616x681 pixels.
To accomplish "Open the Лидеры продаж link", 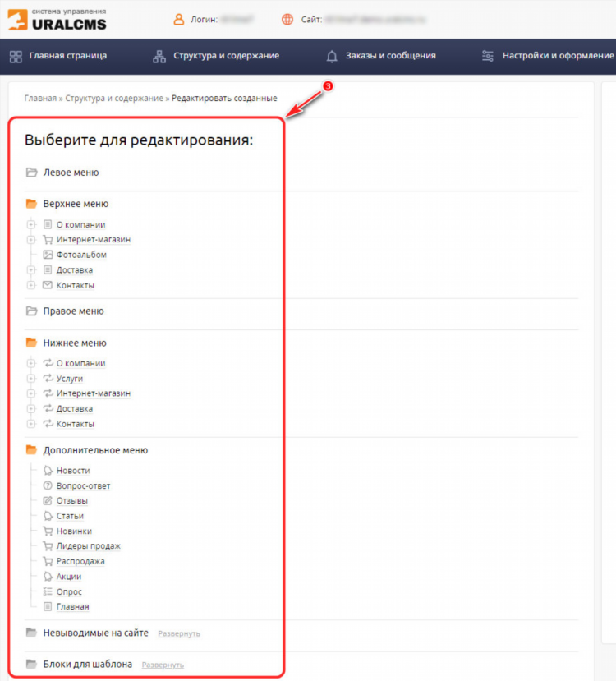I will (89, 546).
